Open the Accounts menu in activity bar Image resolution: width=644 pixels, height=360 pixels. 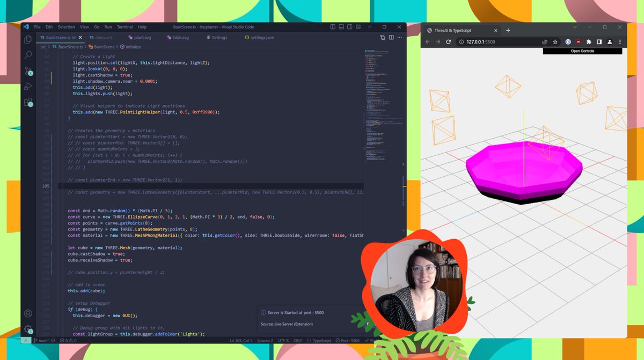[28, 313]
